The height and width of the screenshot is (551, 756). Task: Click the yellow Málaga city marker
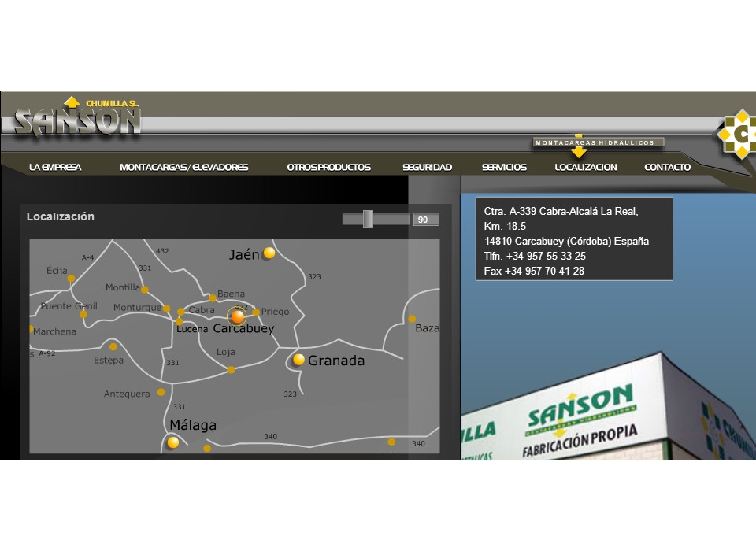tap(172, 442)
